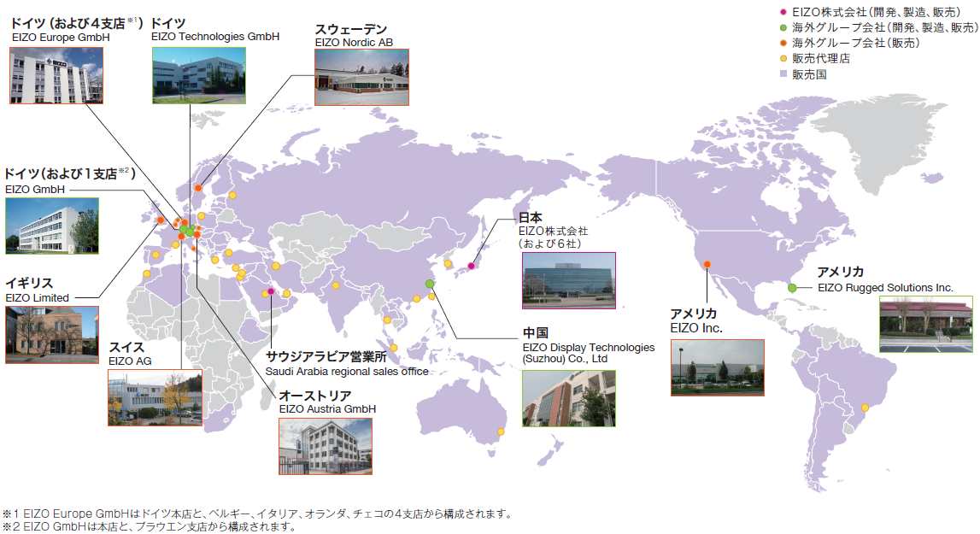Click the 'スイス' heading
This screenshot has height=534, width=980.
[126, 347]
